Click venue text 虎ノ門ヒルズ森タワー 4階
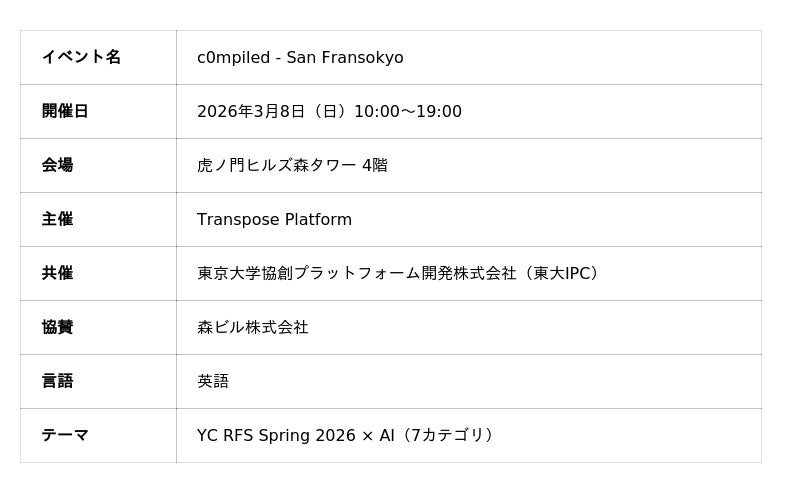This screenshot has height=493, width=800. pos(292,166)
